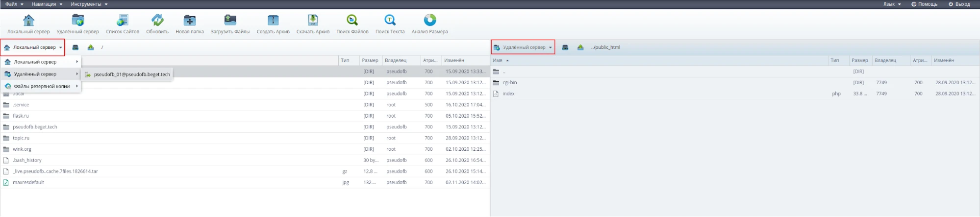Click the Загрузить Файлы upload icon

coord(230,21)
